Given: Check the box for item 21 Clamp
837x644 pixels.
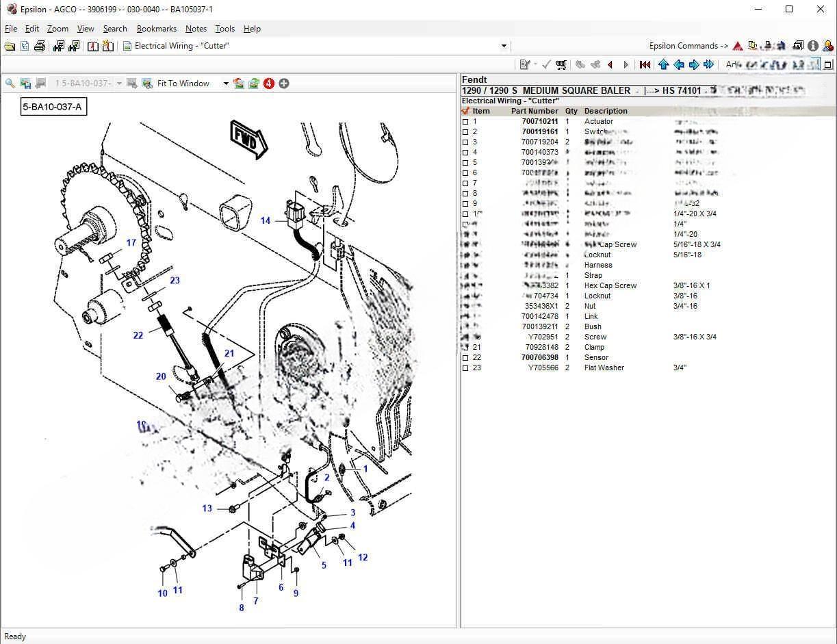Looking at the screenshot, I should click(x=466, y=348).
